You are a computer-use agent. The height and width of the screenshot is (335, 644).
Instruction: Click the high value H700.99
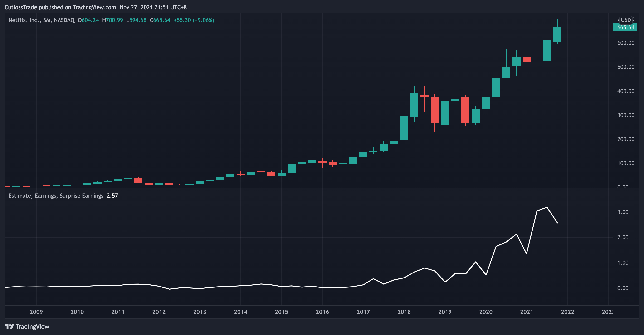click(112, 20)
